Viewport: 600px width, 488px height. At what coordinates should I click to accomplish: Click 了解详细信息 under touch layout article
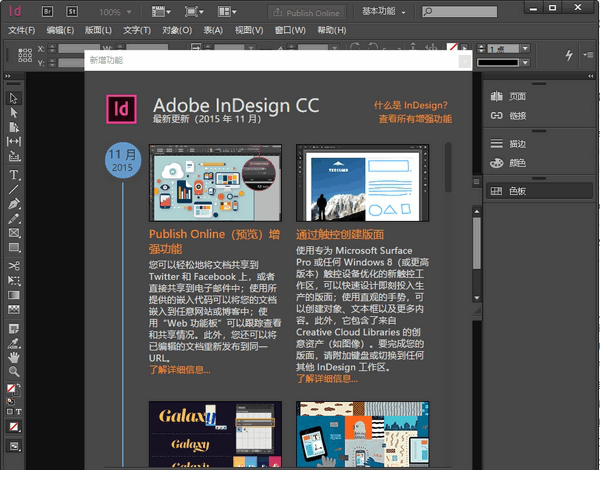point(327,379)
